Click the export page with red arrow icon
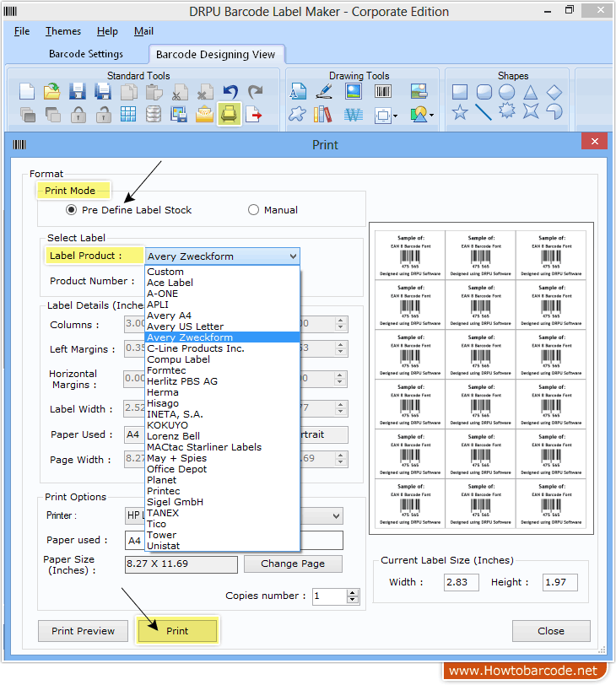This screenshot has width=616, height=685. 254,115
